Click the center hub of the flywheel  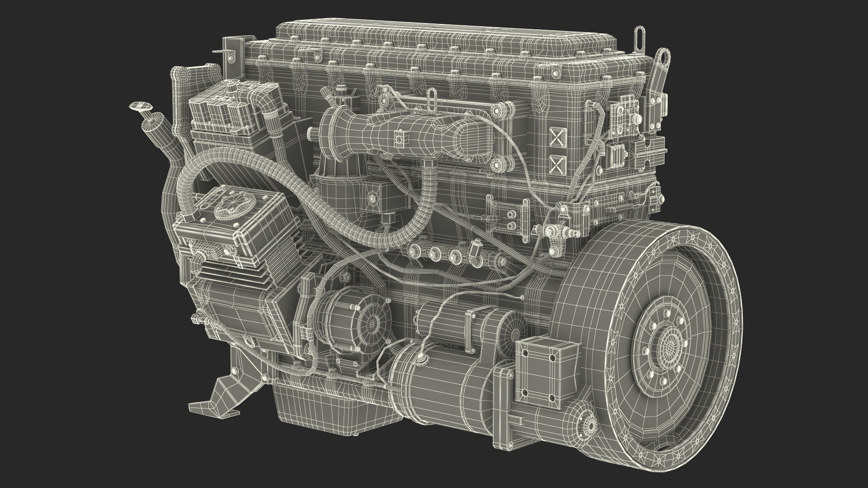[670, 347]
